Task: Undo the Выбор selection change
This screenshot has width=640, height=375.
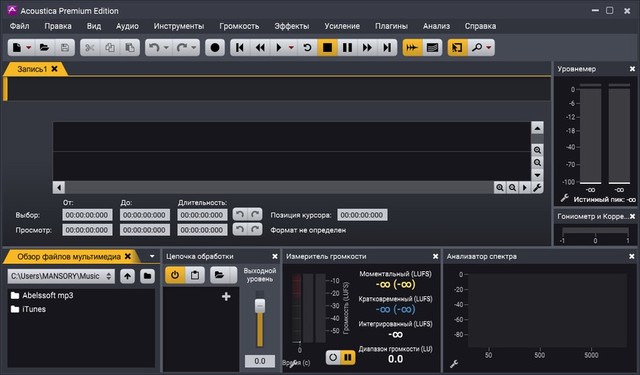Action: point(240,214)
